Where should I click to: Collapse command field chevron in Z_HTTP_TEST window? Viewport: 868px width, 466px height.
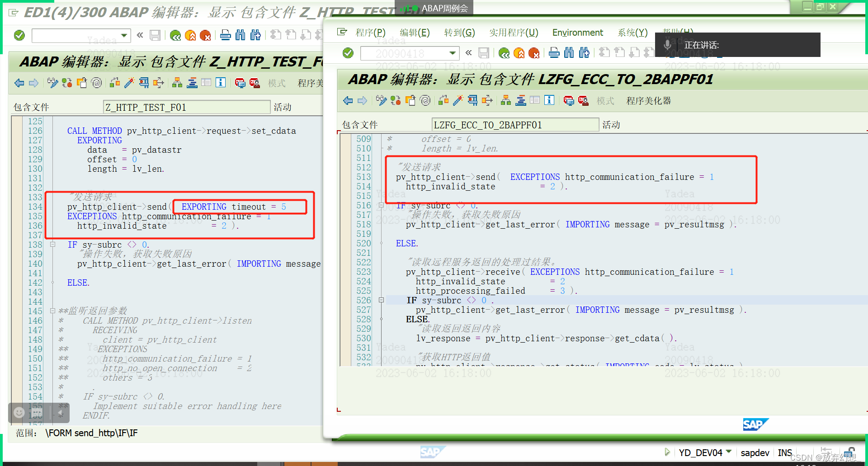click(x=140, y=35)
